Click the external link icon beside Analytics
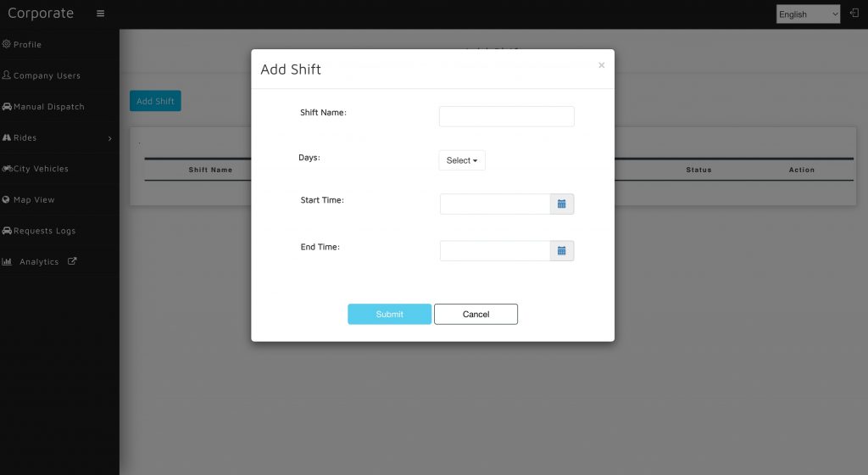 (72, 261)
